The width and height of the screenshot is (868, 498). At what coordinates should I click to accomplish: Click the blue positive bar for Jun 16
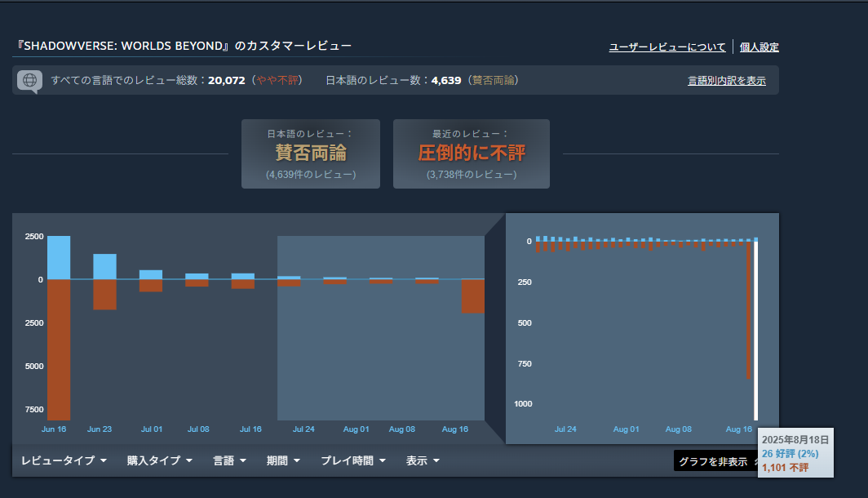pos(59,258)
